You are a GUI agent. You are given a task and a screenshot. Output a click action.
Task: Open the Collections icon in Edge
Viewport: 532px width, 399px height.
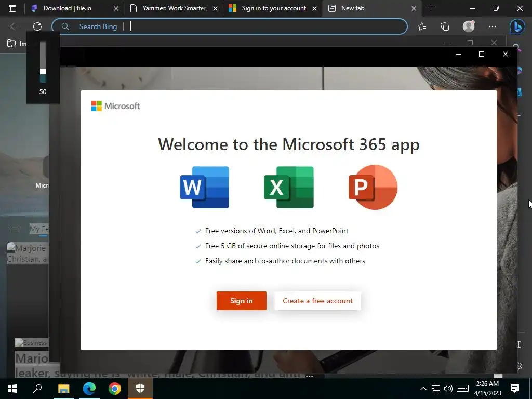pos(445,26)
